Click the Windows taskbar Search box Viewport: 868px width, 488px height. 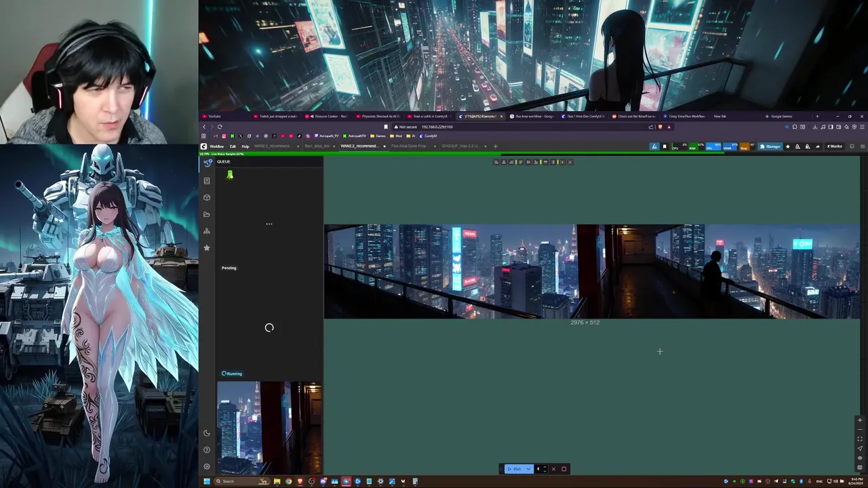coord(241,481)
